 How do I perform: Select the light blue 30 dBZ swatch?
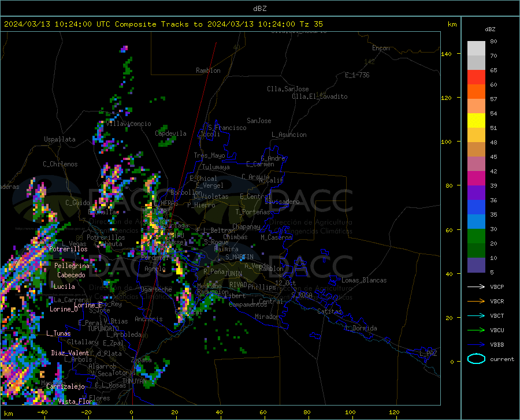point(476,222)
